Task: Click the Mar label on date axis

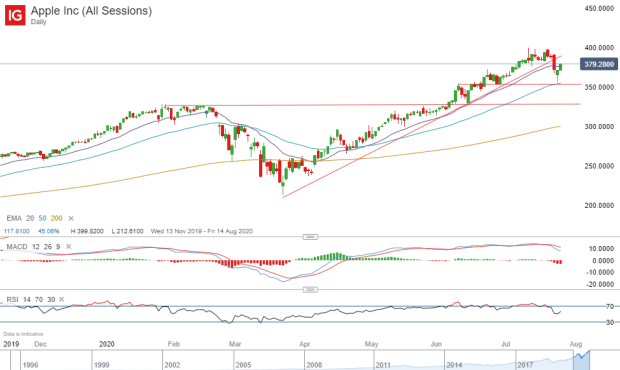Action: (x=235, y=344)
